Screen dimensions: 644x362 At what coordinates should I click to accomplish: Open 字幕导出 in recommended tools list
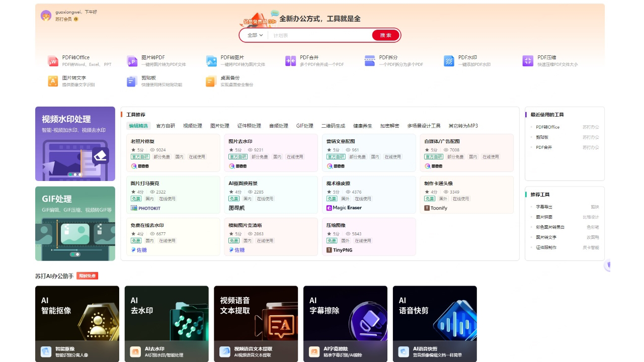pos(544,207)
